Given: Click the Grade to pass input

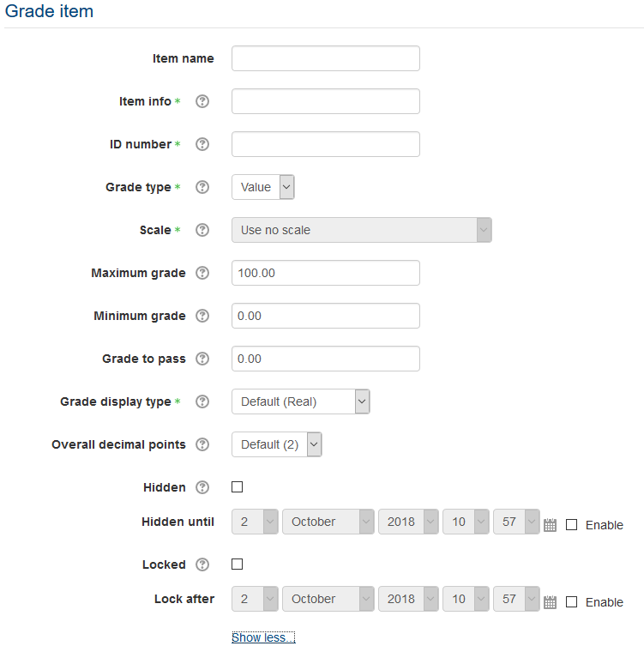Looking at the screenshot, I should [325, 359].
